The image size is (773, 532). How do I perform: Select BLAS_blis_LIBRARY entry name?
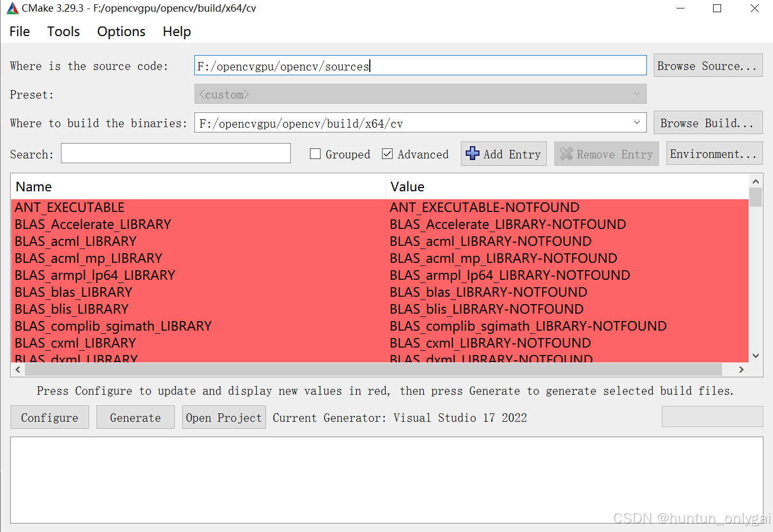72,309
